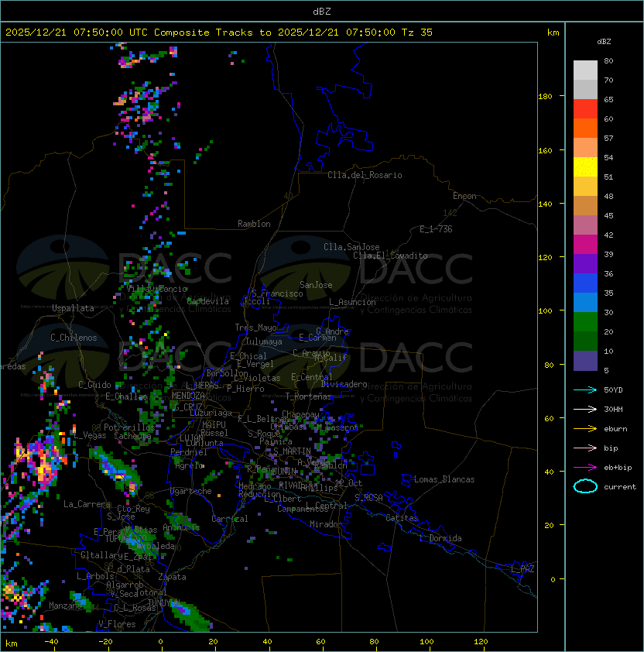
Task: Click the 'dBZ' heading above the color scale
Action: [x=604, y=42]
